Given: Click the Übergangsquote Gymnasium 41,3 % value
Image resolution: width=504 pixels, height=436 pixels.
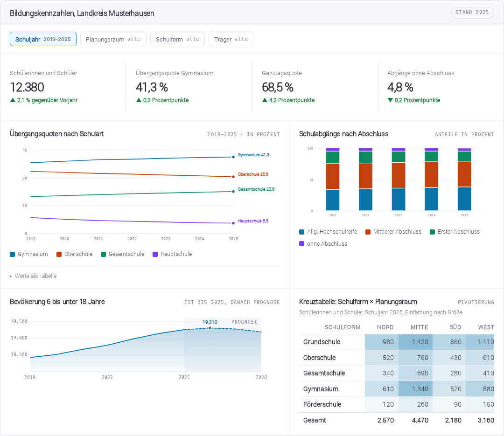Looking at the screenshot, I should (152, 87).
